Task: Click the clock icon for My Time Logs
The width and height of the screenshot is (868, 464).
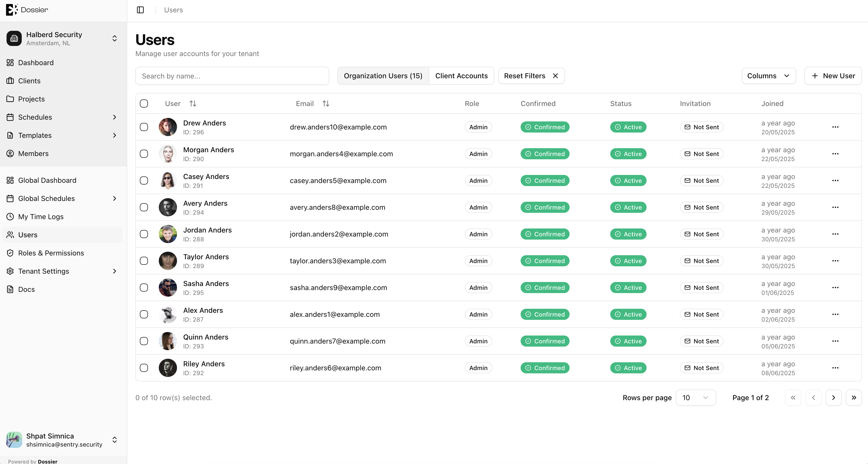Action: (x=10, y=217)
